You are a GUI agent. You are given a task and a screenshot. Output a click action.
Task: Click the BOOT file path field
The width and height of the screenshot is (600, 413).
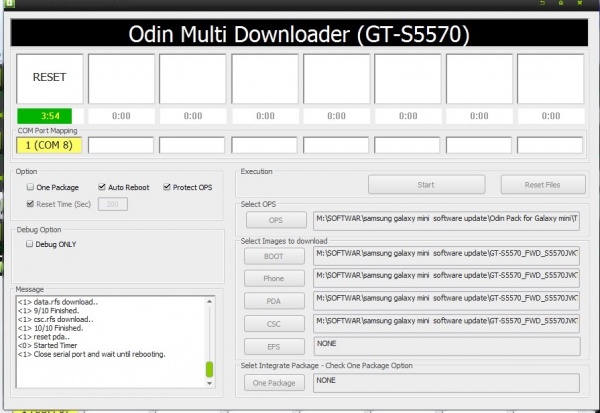pos(446,256)
